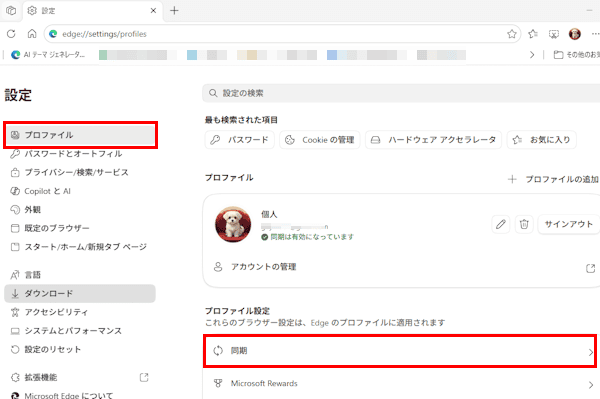Click プロファイルの追加 button
The width and height of the screenshot is (600, 399).
tap(553, 179)
